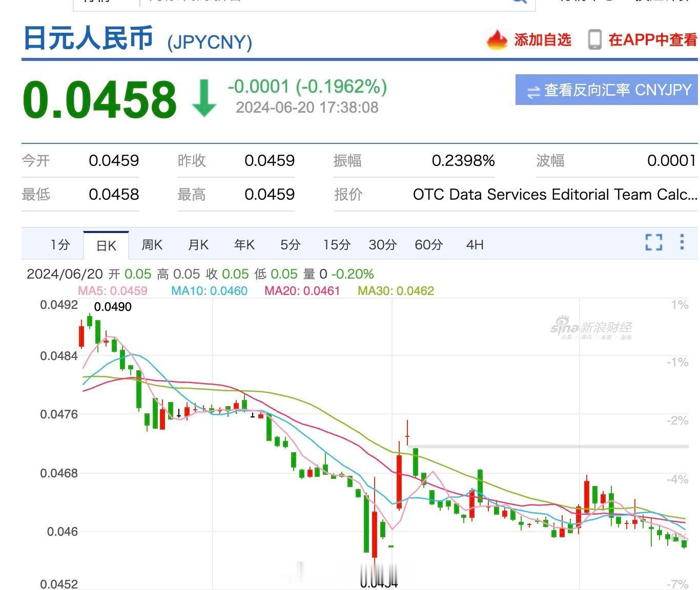Click the 0.0490 high-point label on chart

point(113,307)
